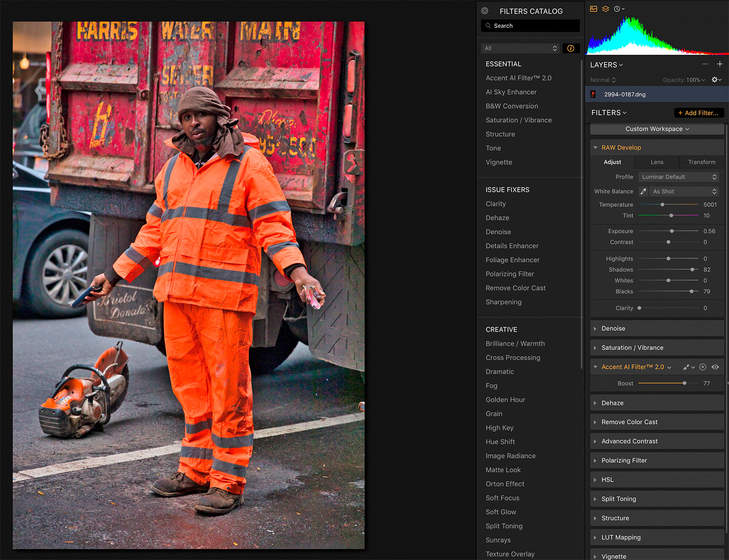Open the Profile Luminar Default dropdown
The width and height of the screenshot is (729, 560).
[678, 177]
